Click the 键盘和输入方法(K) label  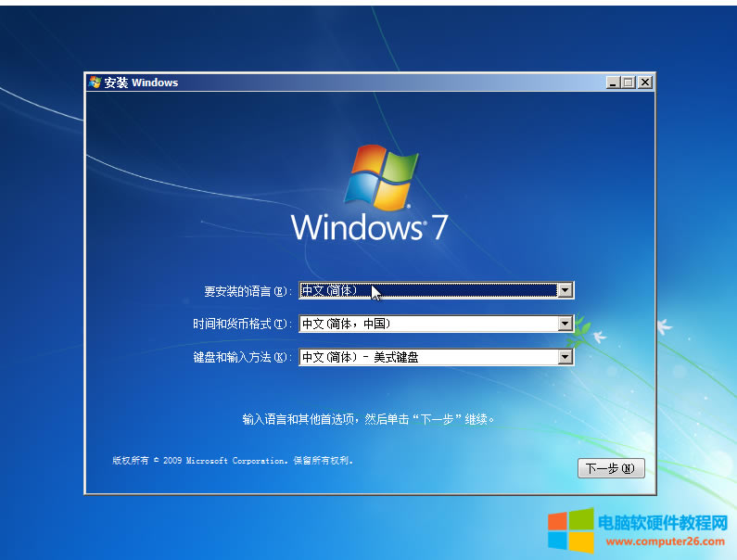pos(243,357)
